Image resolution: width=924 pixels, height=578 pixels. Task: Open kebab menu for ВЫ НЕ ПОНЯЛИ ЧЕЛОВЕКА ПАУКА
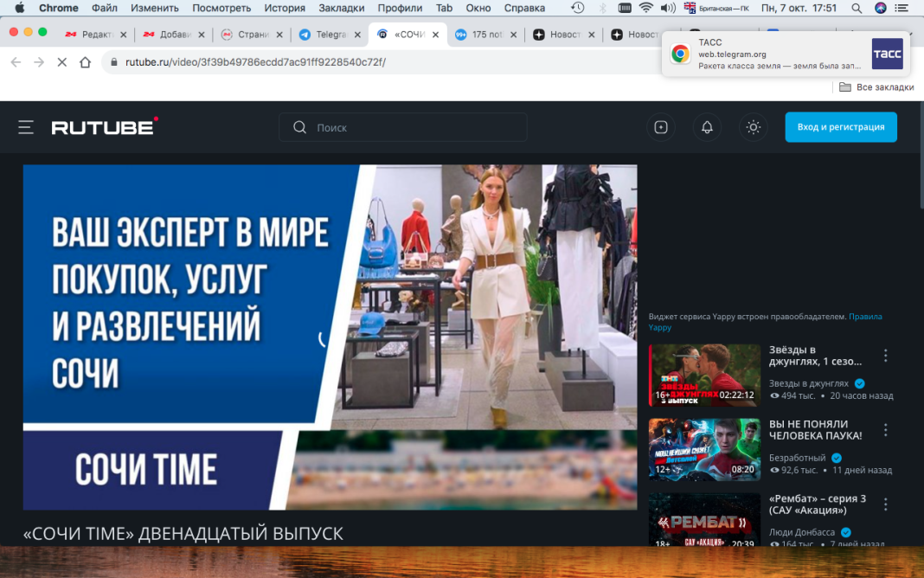click(885, 429)
